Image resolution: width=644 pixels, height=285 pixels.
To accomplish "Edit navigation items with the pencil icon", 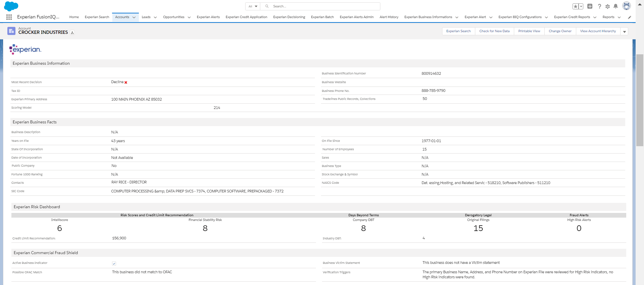I will click(629, 17).
